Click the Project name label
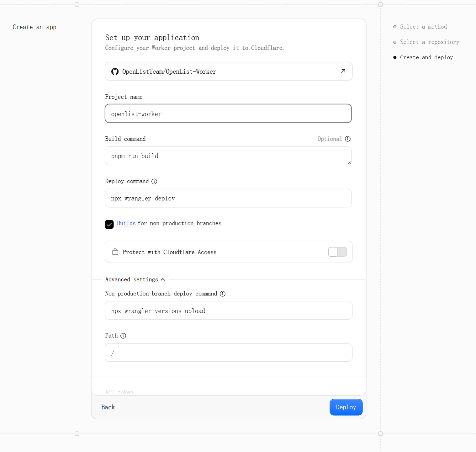 pyautogui.click(x=124, y=97)
